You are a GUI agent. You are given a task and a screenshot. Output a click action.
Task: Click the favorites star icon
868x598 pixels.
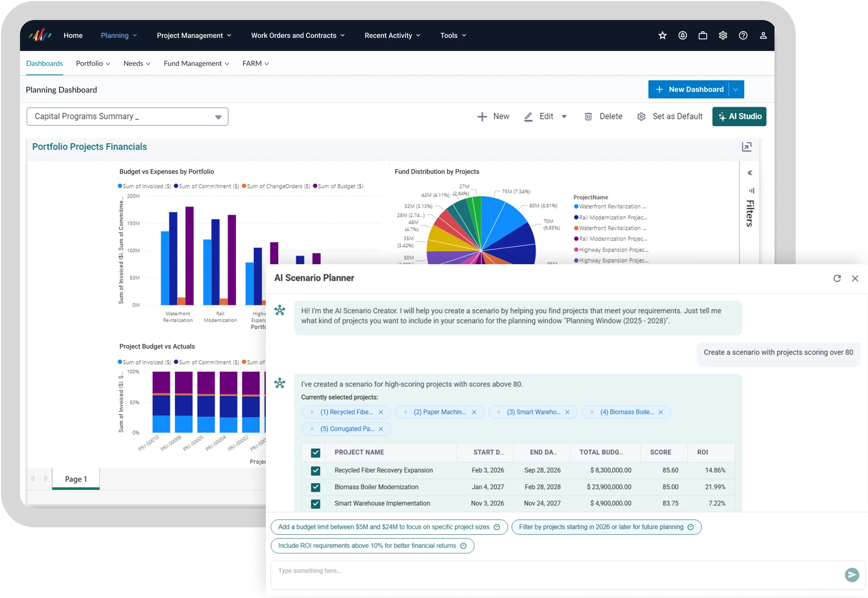pos(662,35)
